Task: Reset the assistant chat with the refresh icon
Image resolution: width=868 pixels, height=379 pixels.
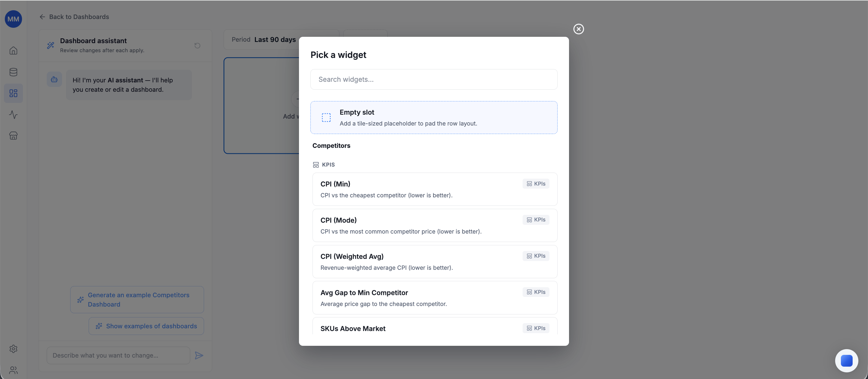Action: [x=197, y=45]
